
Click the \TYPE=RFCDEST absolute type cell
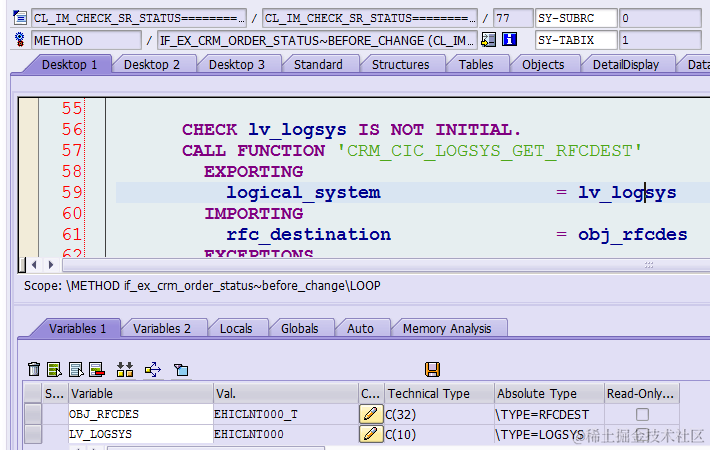(x=549, y=414)
